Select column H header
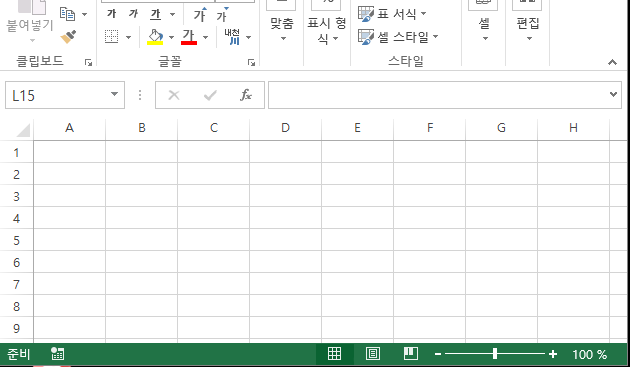The height and width of the screenshot is (367, 630). [573, 128]
